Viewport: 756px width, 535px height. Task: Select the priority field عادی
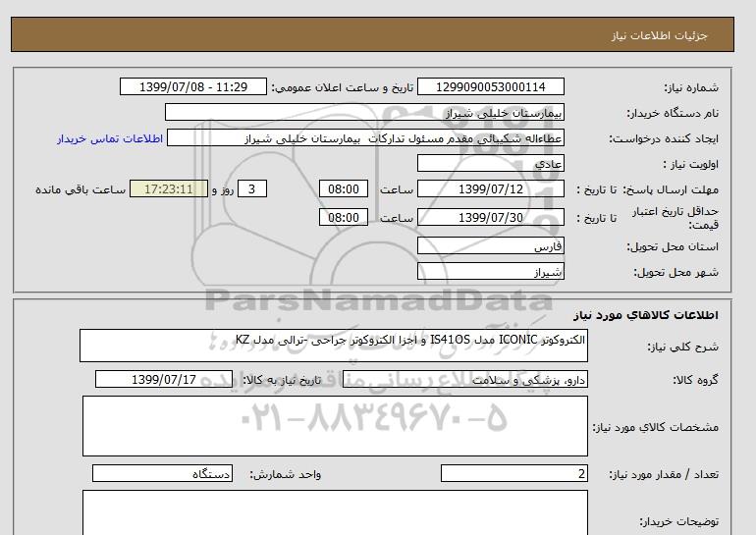click(x=490, y=163)
